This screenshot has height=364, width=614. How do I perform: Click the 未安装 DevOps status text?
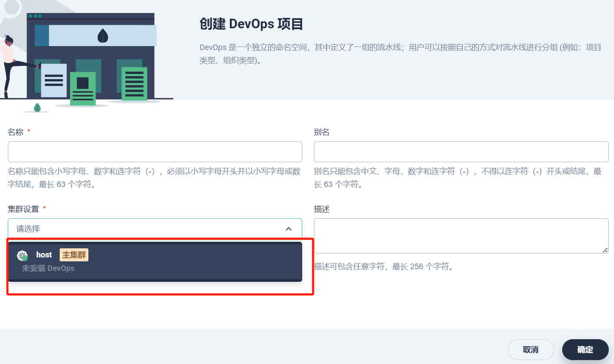[x=48, y=268]
